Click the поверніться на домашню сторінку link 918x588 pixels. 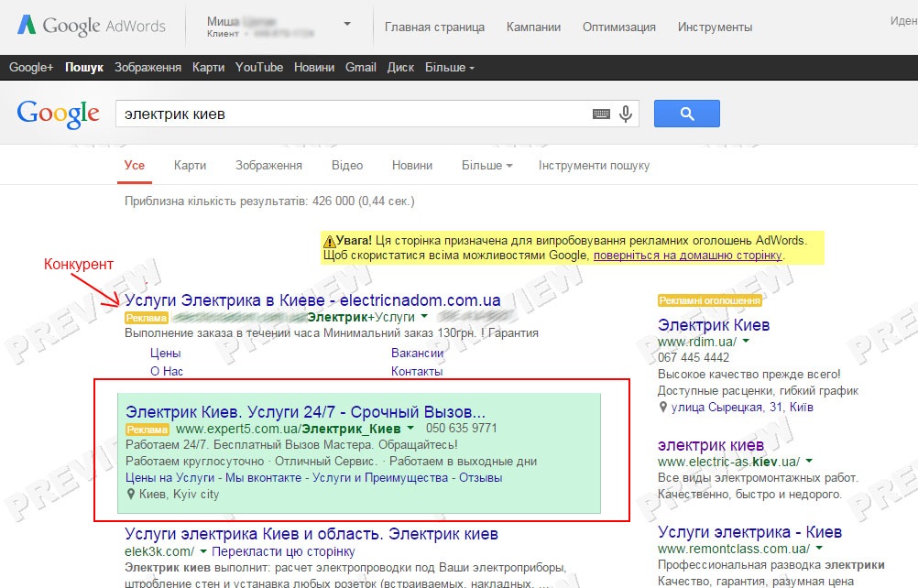tap(687, 256)
